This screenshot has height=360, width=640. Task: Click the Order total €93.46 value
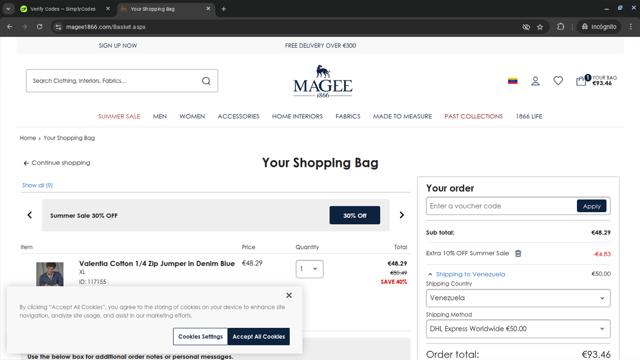coord(596,354)
